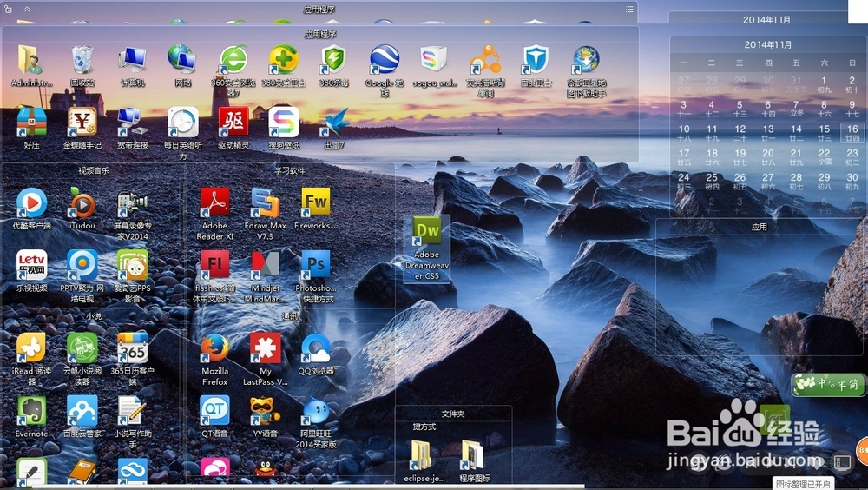Screen dimensions: 868x490
Task: Toggle 半 half-width mode in input bar
Action: pyautogui.click(x=841, y=384)
